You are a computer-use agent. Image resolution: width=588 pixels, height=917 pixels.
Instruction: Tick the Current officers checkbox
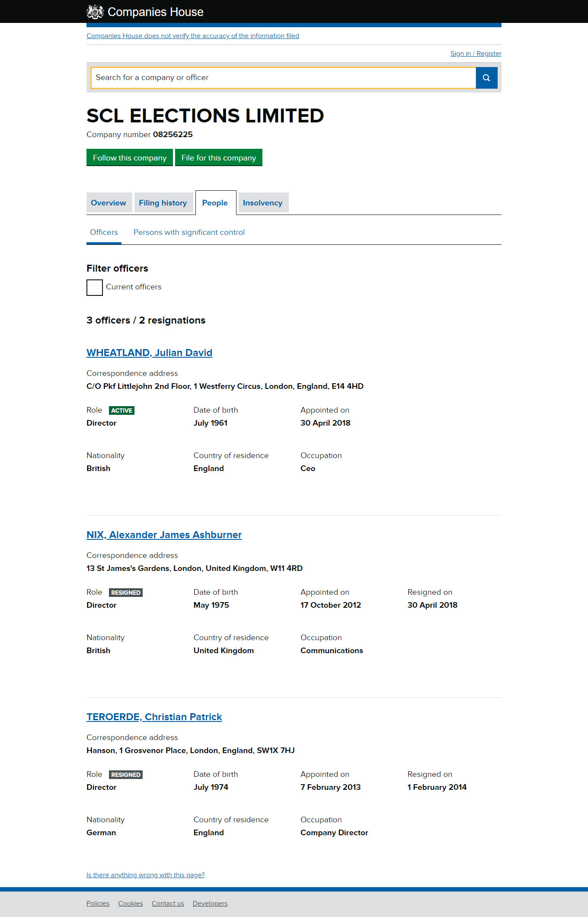pyautogui.click(x=95, y=288)
